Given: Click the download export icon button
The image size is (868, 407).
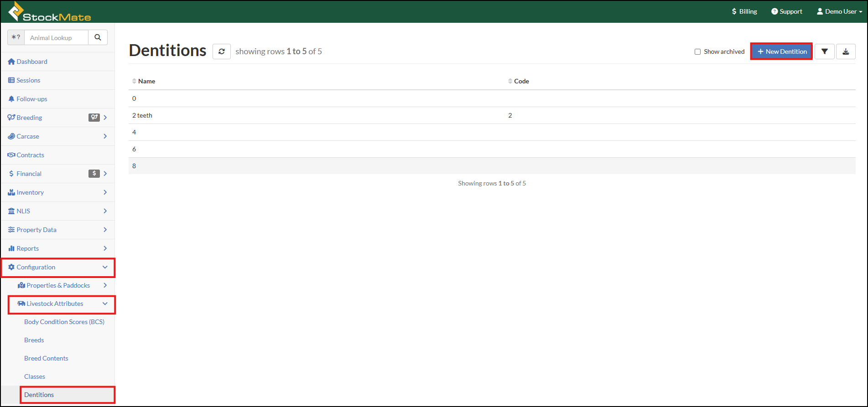Looking at the screenshot, I should [845, 52].
